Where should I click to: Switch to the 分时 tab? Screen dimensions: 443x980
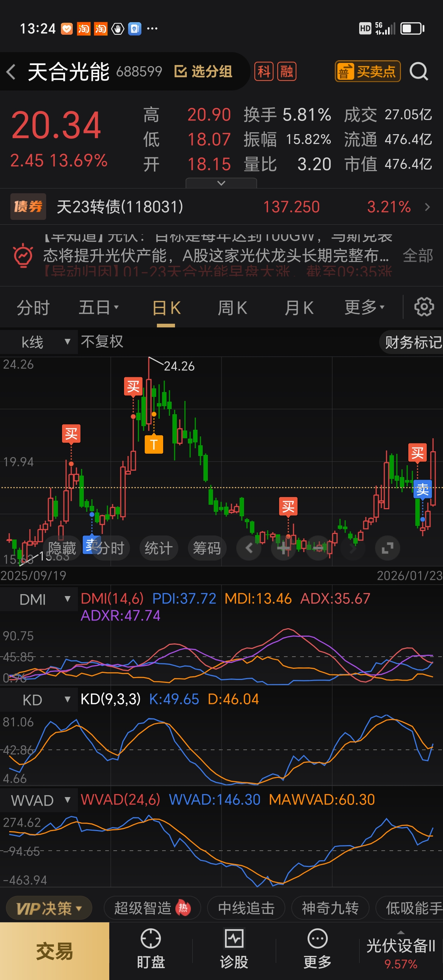point(33,307)
